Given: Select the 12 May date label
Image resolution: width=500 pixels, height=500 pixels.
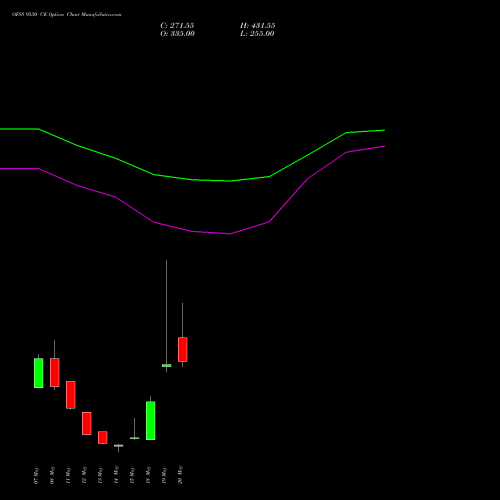Looking at the screenshot, I should [84, 475].
